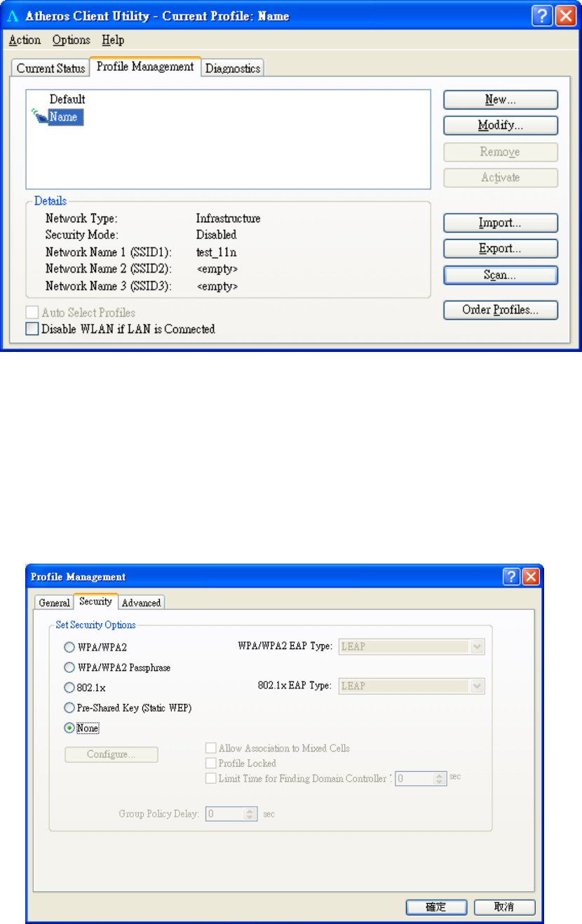Click the help question mark in Atheros window

click(542, 15)
